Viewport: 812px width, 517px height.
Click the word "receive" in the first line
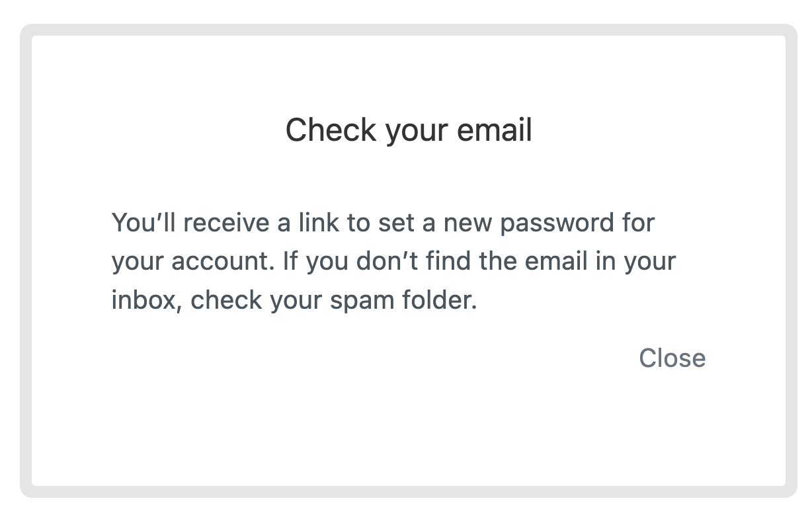[226, 223]
